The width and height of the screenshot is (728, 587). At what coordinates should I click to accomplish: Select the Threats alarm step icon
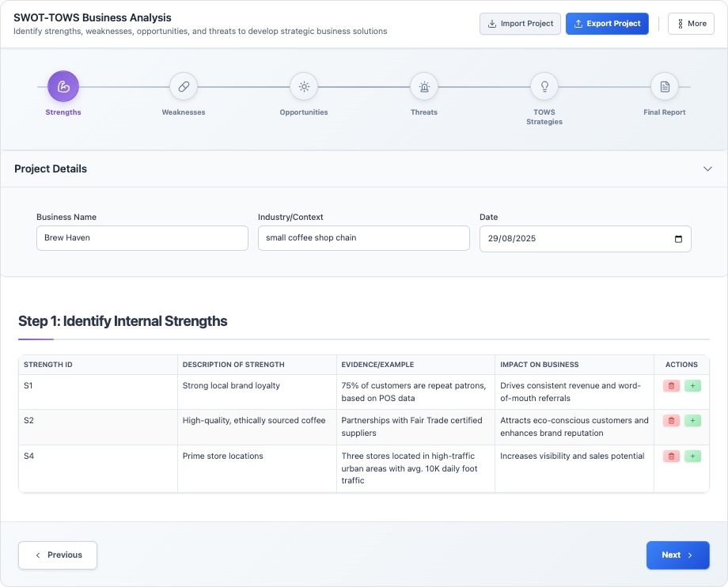point(424,86)
